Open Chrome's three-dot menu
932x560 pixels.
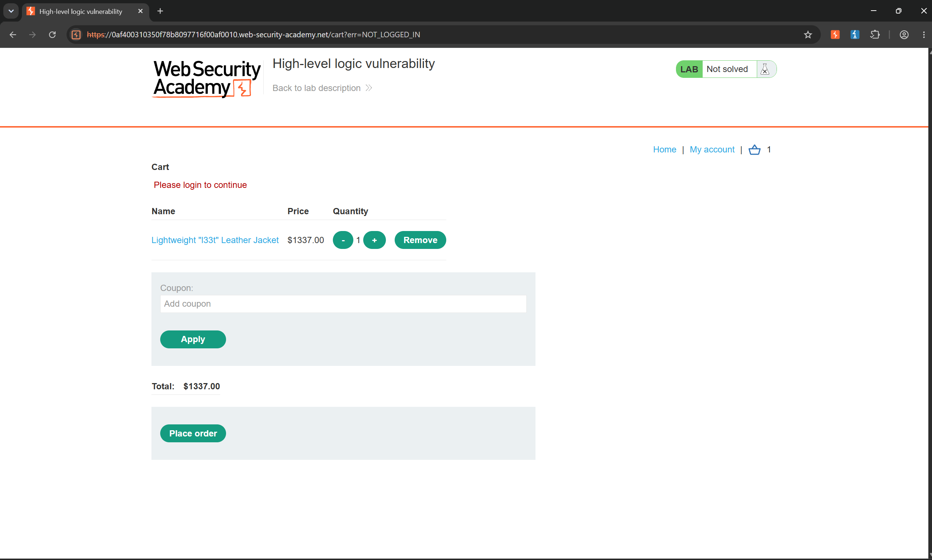[924, 35]
